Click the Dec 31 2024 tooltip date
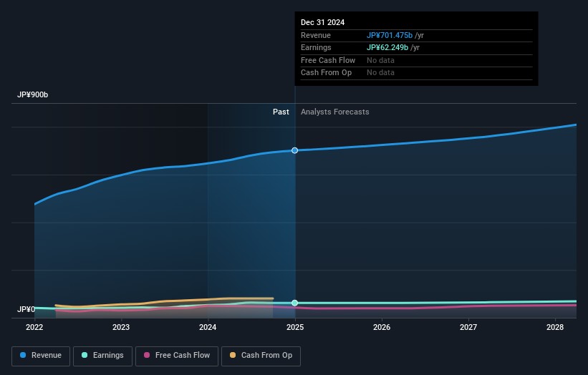The width and height of the screenshot is (588, 375). pos(322,22)
